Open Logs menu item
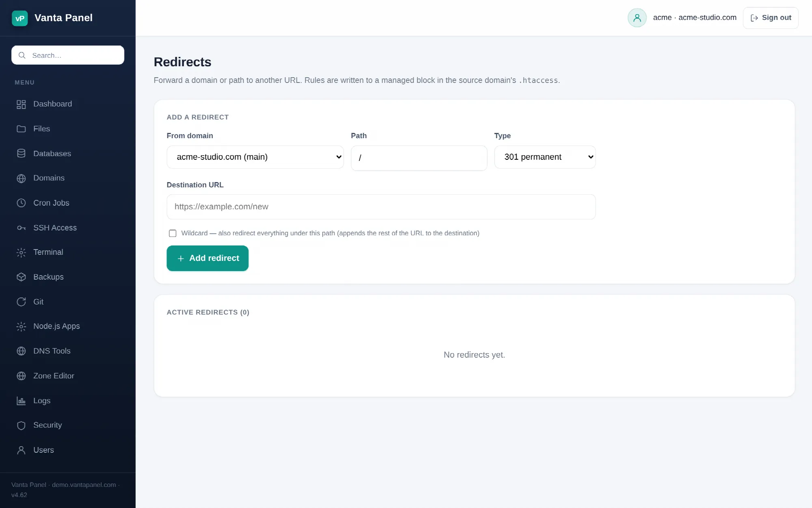812x508 pixels. click(x=68, y=400)
